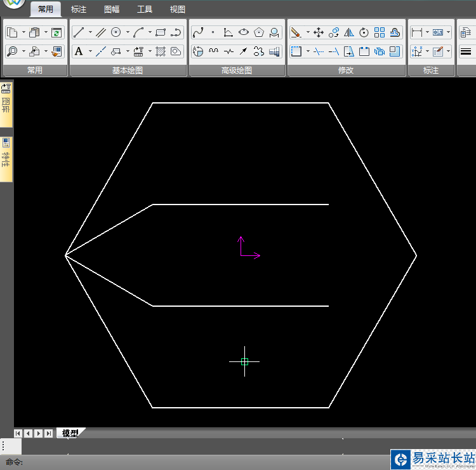Select the Stretch tool
The image size is (476, 470).
click(x=349, y=51)
